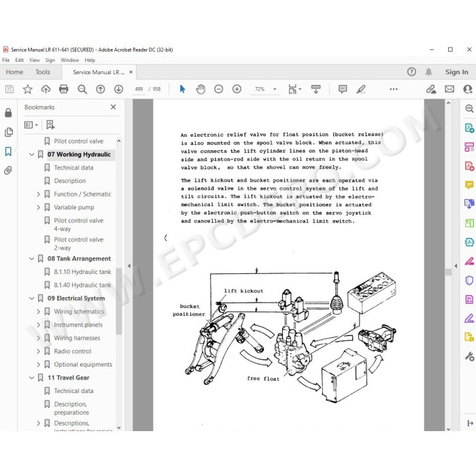Click the document vertical scrollbar thumb
Viewport: 476px width, 476px height.
click(448, 272)
